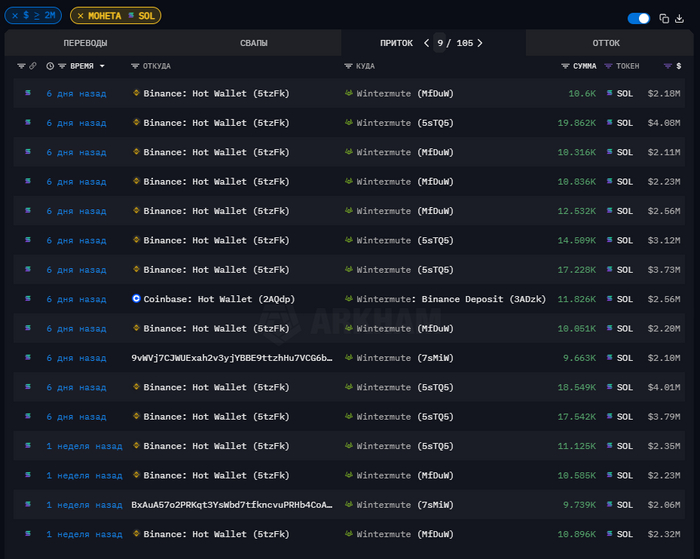Open Coinbase: Hot Wallet (2AQdp)
This screenshot has height=559, width=700.
(219, 299)
